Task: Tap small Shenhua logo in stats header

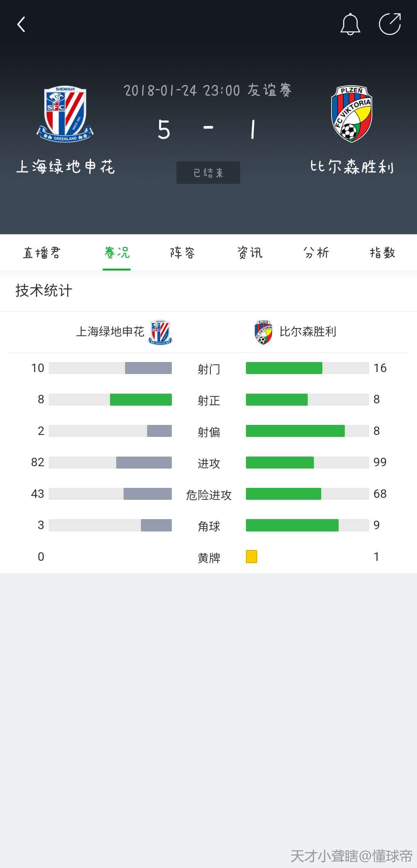Action: [x=161, y=332]
